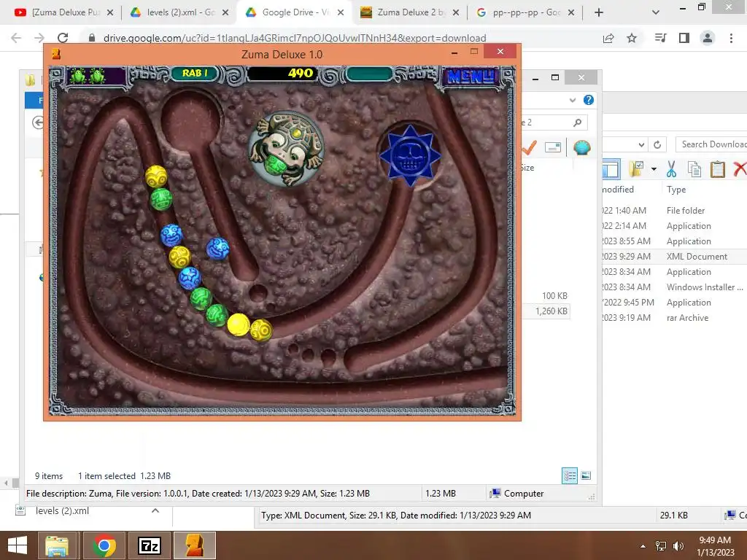Expand the levels (2).xml download options
The image size is (747, 560).
155,511
